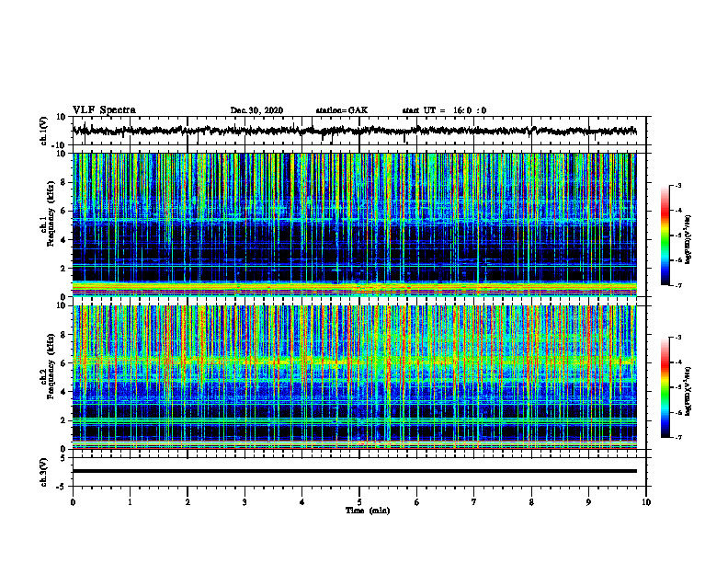
Task: Click the "10" tick on the time axis
Action: pyautogui.click(x=646, y=502)
